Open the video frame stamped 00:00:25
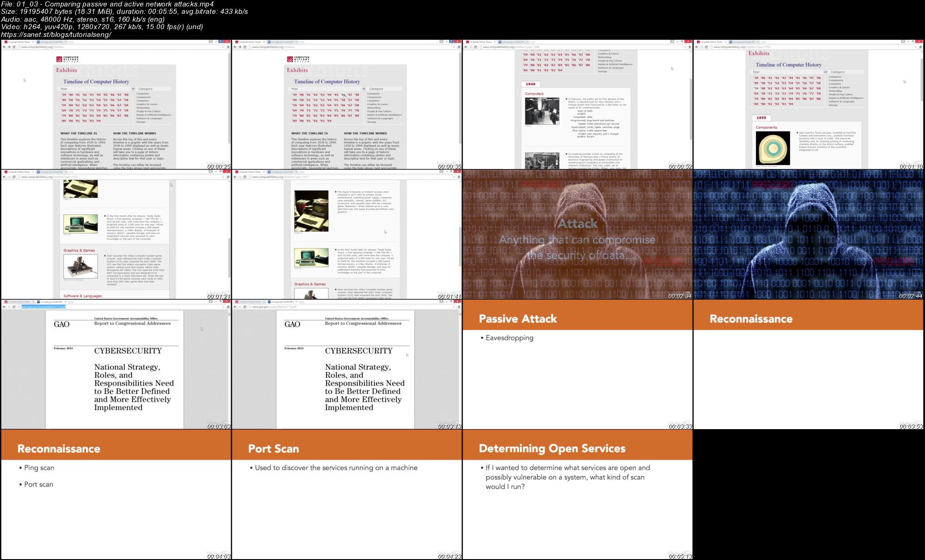This screenshot has height=560, width=925. pos(116,105)
